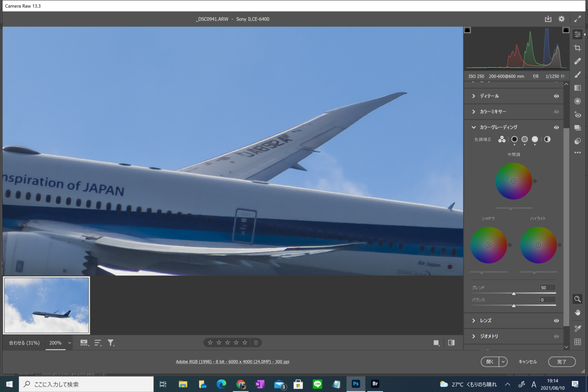Select the Radial Filter tool
The width and height of the screenshot is (588, 392).
pyautogui.click(x=578, y=101)
